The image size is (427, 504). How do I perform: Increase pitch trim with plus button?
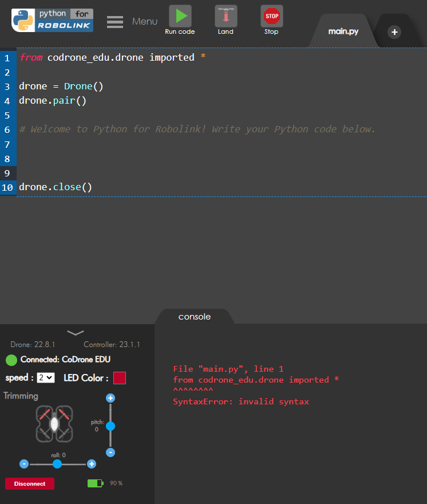[110, 398]
